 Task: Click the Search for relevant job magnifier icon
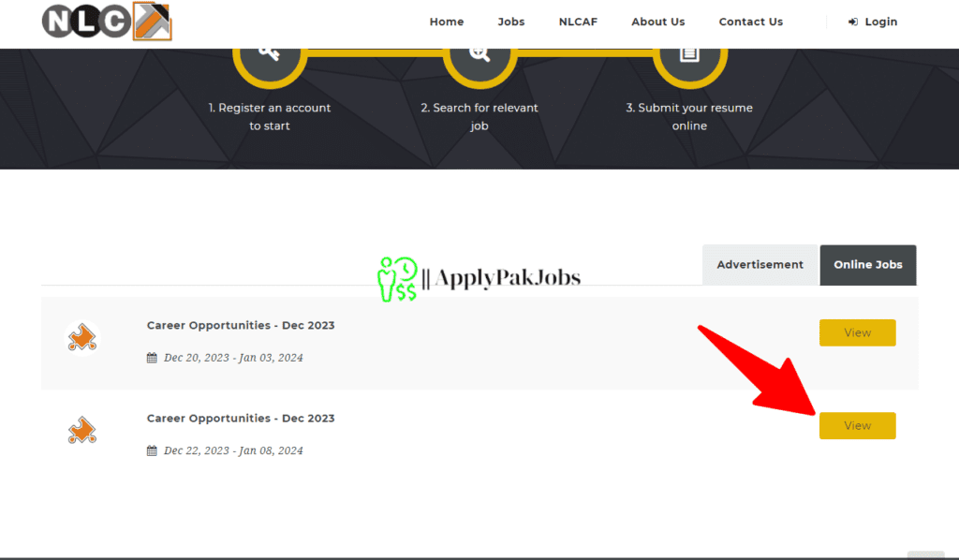click(479, 54)
